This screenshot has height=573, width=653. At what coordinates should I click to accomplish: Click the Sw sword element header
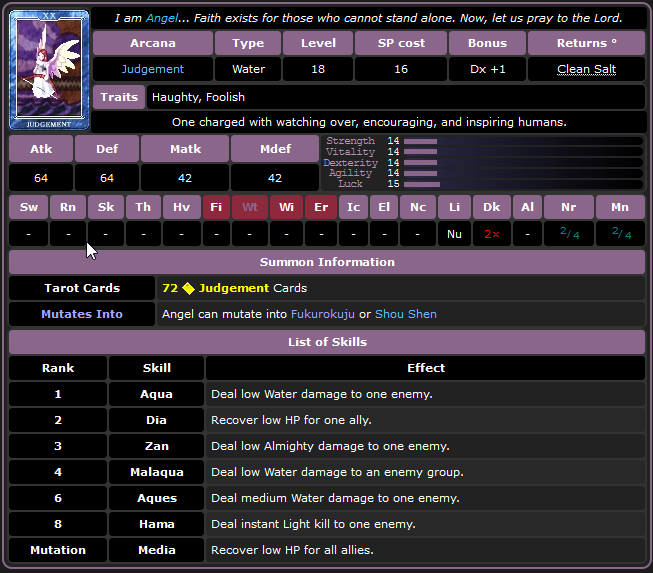[29, 207]
